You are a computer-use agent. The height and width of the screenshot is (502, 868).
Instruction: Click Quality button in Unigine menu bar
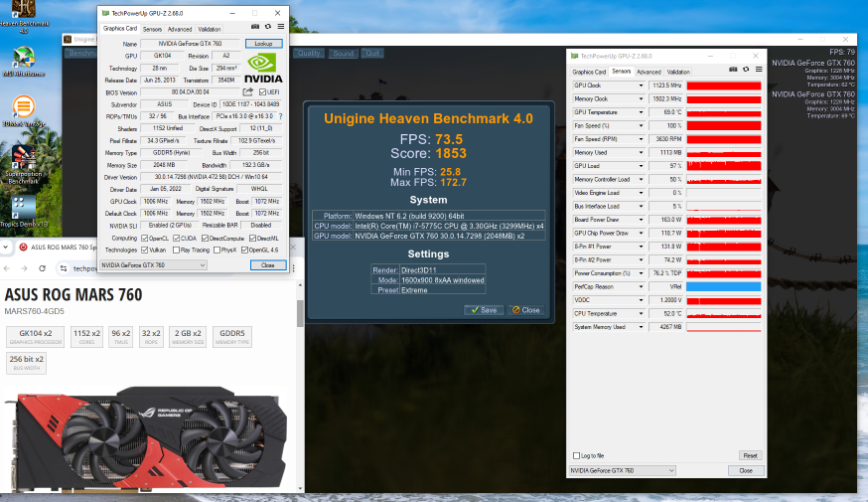coord(309,54)
